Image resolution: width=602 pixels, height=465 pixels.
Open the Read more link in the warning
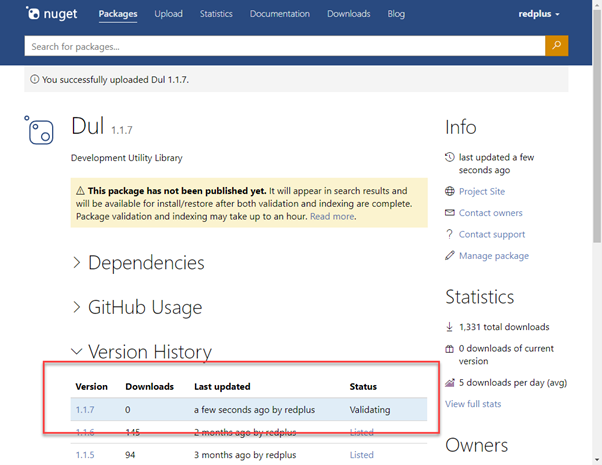tap(332, 217)
